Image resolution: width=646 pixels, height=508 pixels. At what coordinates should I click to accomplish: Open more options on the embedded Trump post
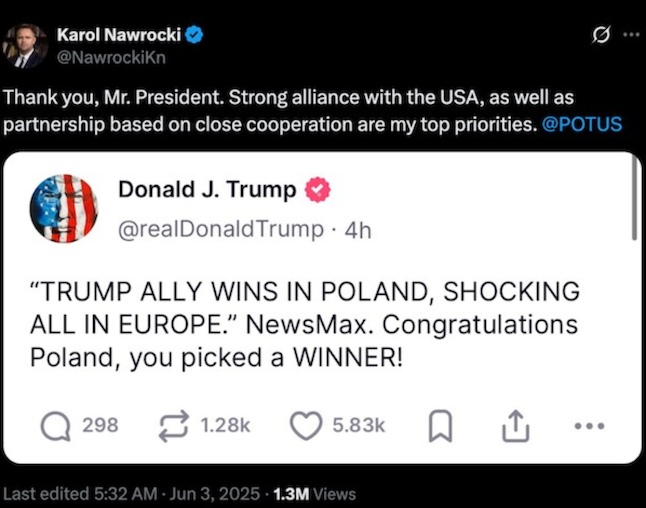[x=591, y=426]
